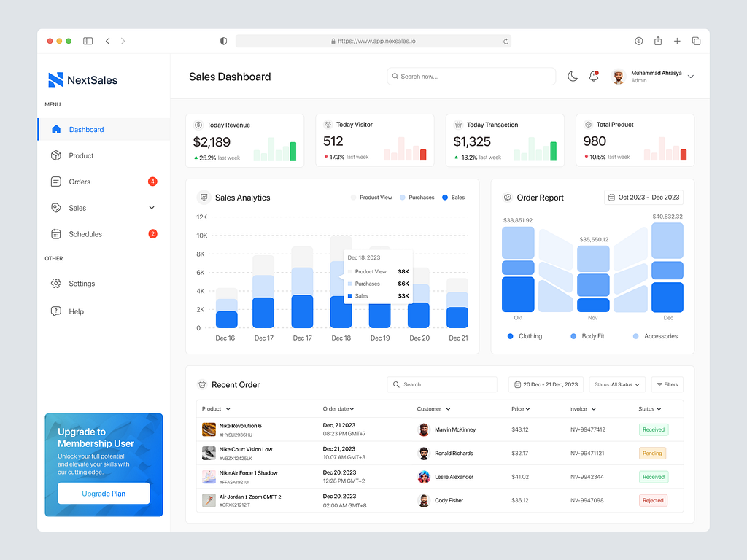This screenshot has height=560, width=747.
Task: Toggle the Sales series in Sales Analytics
Action: pos(453,197)
